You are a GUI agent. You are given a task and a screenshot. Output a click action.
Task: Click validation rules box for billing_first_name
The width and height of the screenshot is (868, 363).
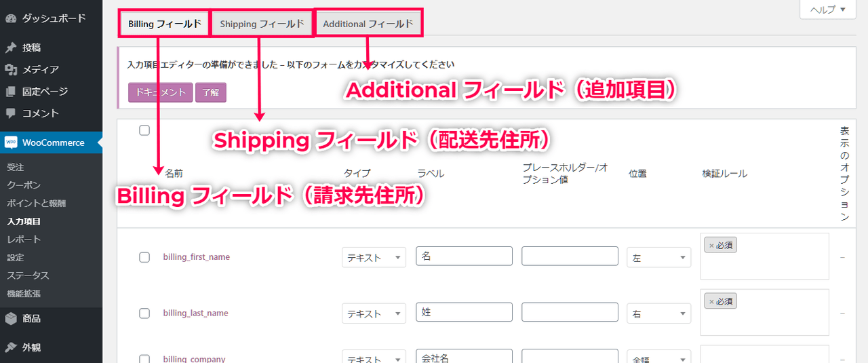tap(765, 256)
